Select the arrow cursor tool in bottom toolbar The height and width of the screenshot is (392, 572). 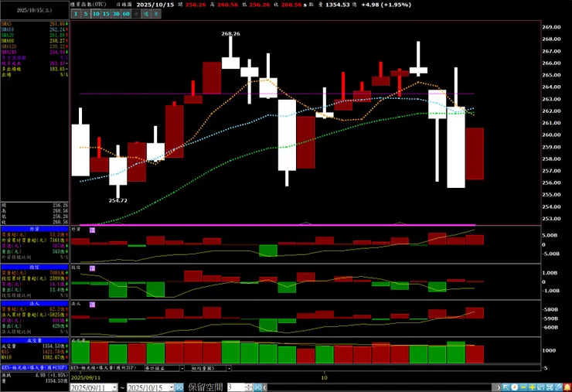point(506,387)
